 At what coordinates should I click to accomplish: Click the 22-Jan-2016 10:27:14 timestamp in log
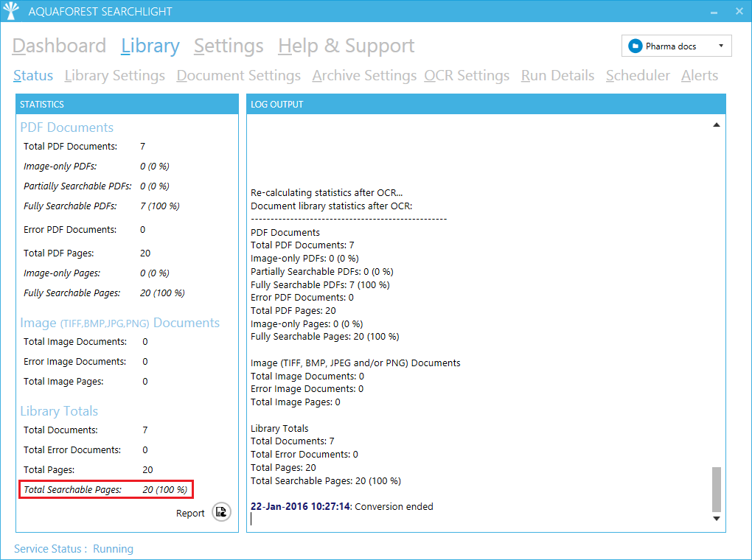300,507
